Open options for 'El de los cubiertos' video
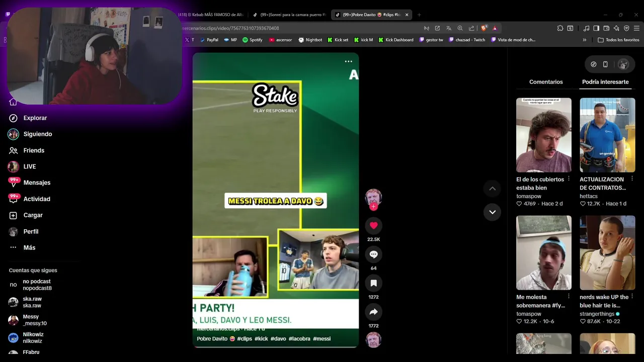The height and width of the screenshot is (362, 644). tap(569, 179)
